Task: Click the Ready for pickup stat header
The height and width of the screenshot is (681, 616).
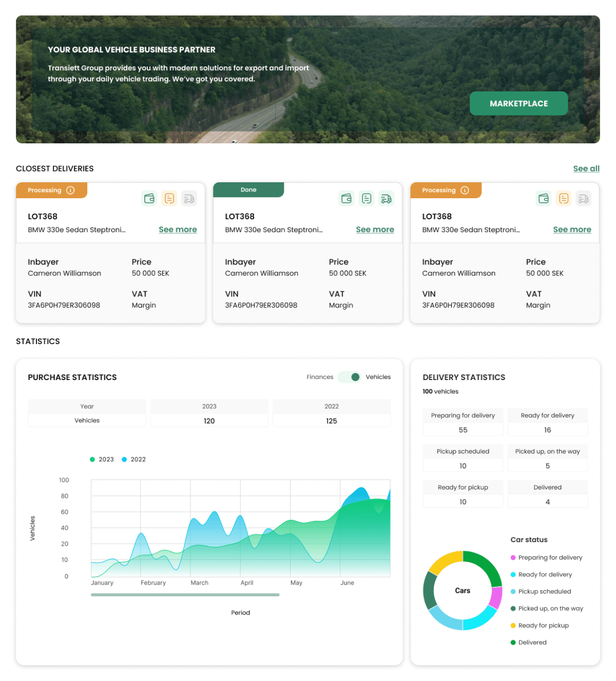Action: coord(463,487)
